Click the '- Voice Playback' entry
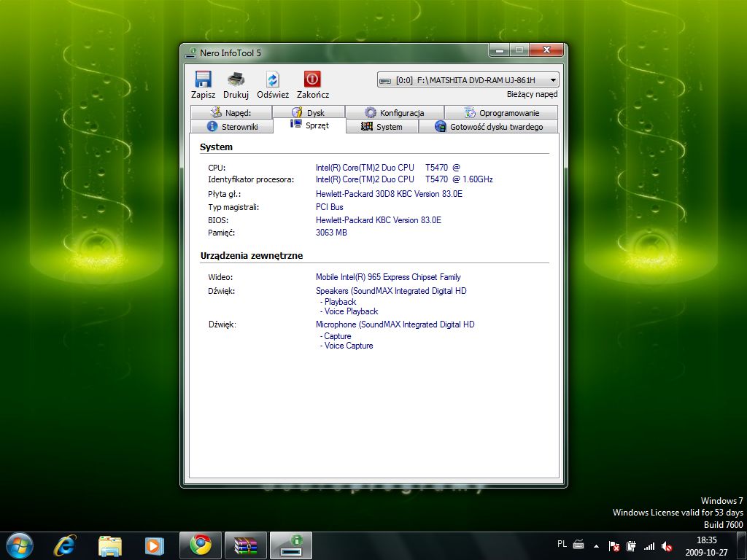The width and height of the screenshot is (747, 560). click(x=349, y=311)
